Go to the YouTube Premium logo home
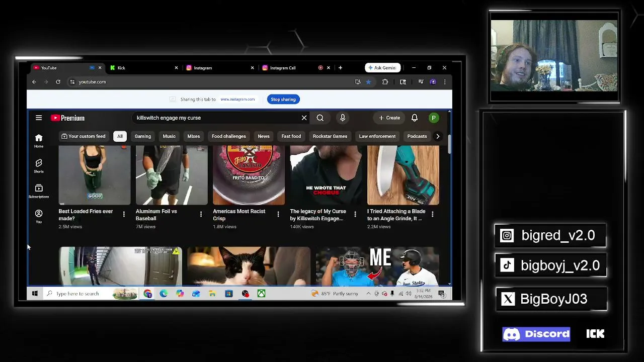Screen dimensions: 644x362 coord(67,118)
